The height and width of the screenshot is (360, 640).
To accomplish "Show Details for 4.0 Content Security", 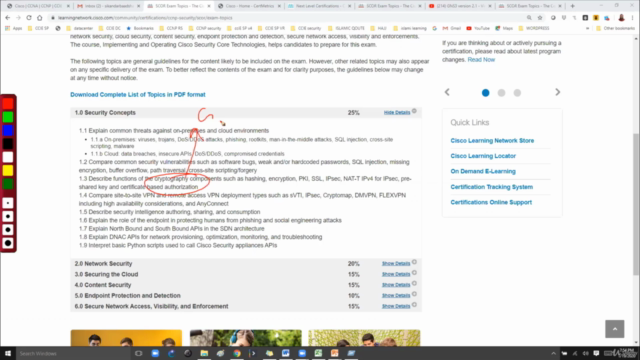I will (x=396, y=284).
